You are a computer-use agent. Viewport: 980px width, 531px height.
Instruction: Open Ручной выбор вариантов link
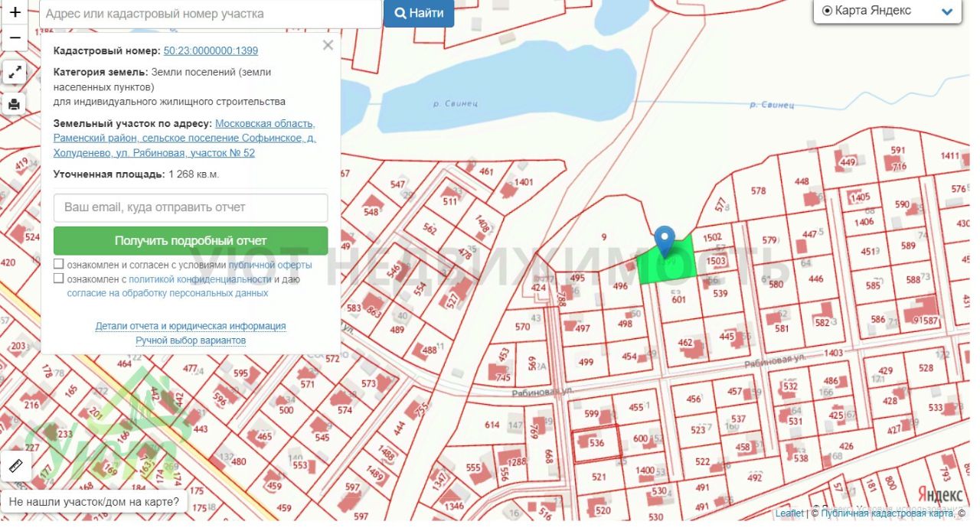coord(191,340)
